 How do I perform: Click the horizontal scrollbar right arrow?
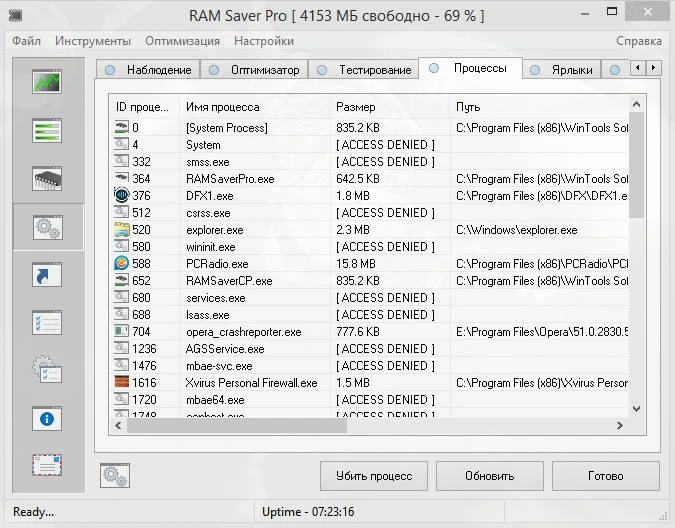620,426
